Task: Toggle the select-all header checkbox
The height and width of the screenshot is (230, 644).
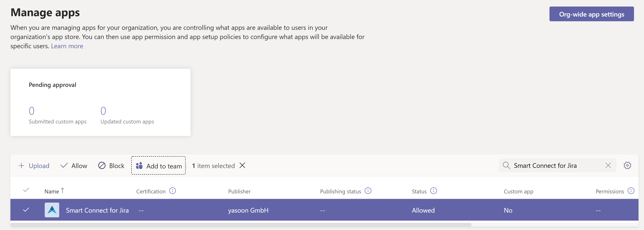Action: (x=26, y=190)
